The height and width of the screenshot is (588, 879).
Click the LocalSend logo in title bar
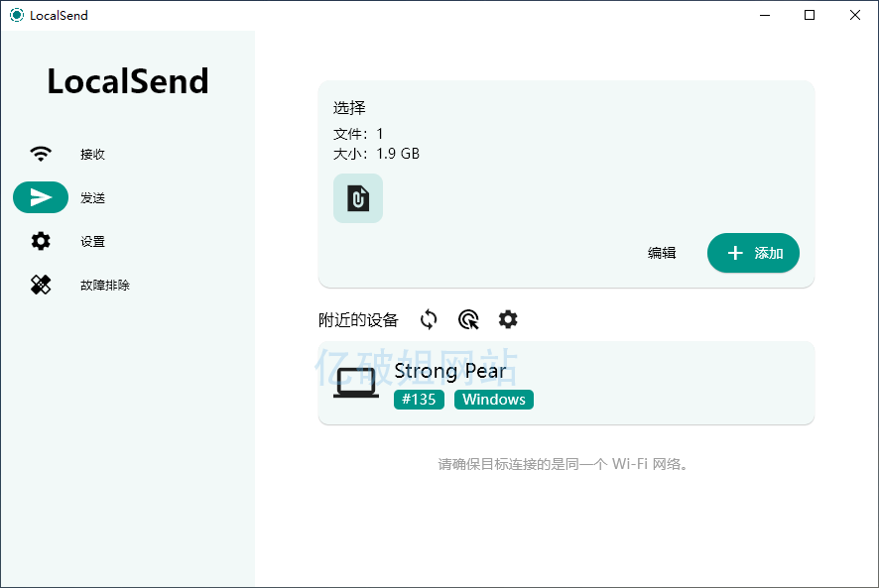[x=15, y=15]
